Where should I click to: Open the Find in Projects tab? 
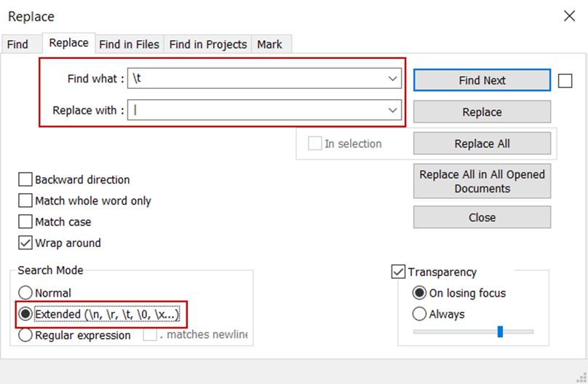click(208, 44)
